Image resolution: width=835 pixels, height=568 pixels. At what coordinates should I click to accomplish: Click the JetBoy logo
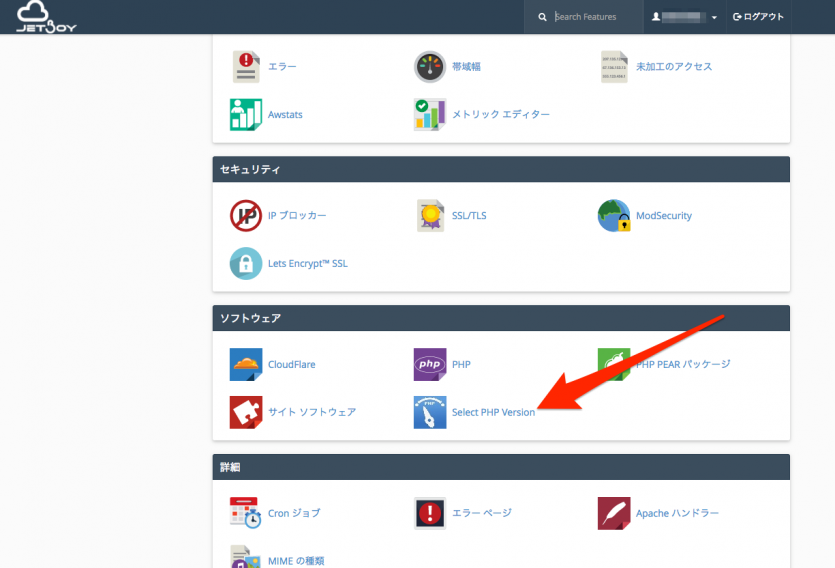46,17
